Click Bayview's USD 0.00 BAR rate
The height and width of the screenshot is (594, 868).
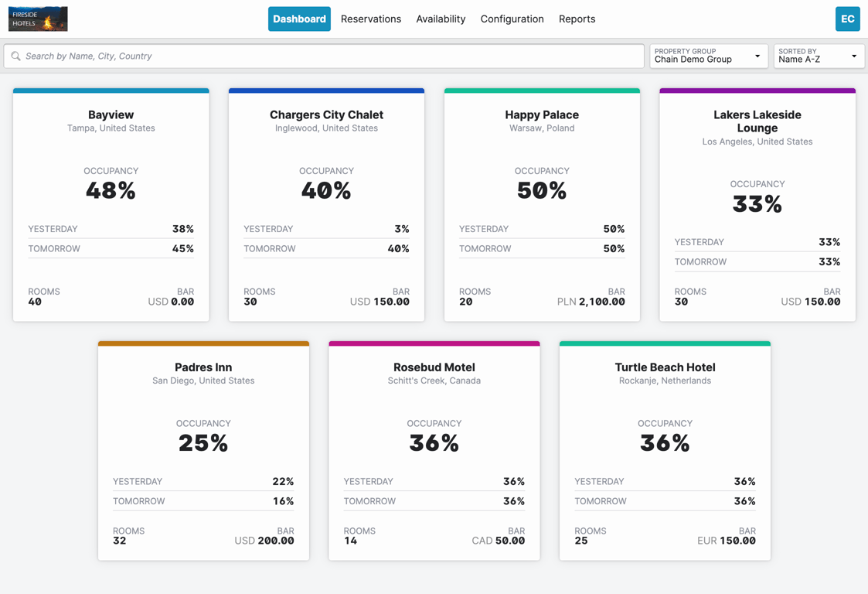click(x=171, y=302)
